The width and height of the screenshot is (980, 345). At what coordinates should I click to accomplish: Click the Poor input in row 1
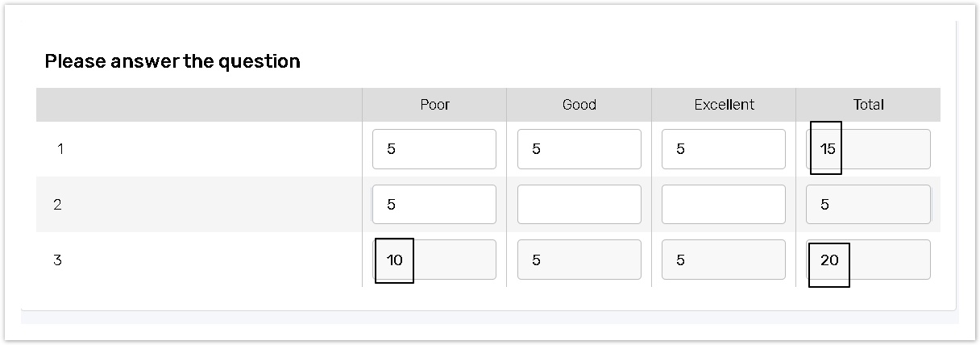click(434, 149)
